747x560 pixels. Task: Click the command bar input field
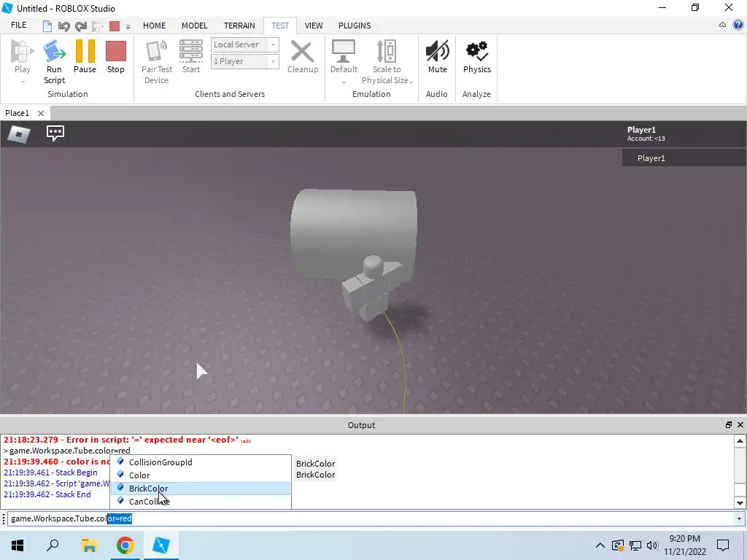tap(371, 518)
